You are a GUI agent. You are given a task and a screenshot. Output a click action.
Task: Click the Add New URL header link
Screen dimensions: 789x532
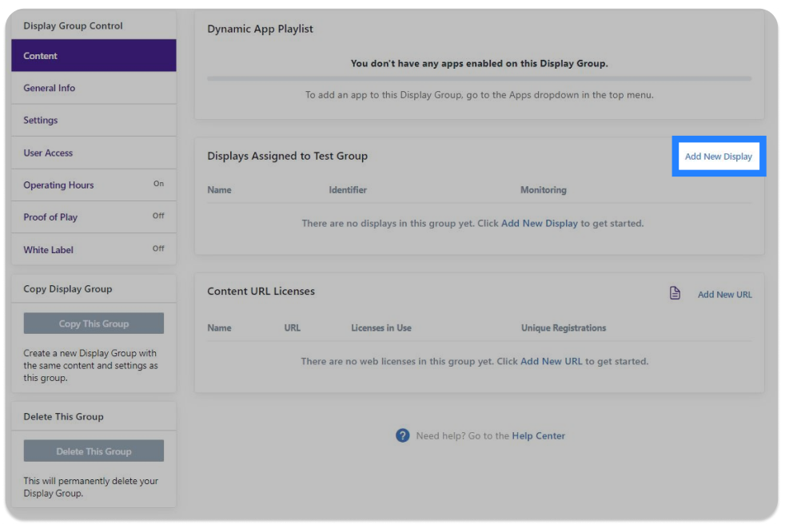click(x=724, y=295)
